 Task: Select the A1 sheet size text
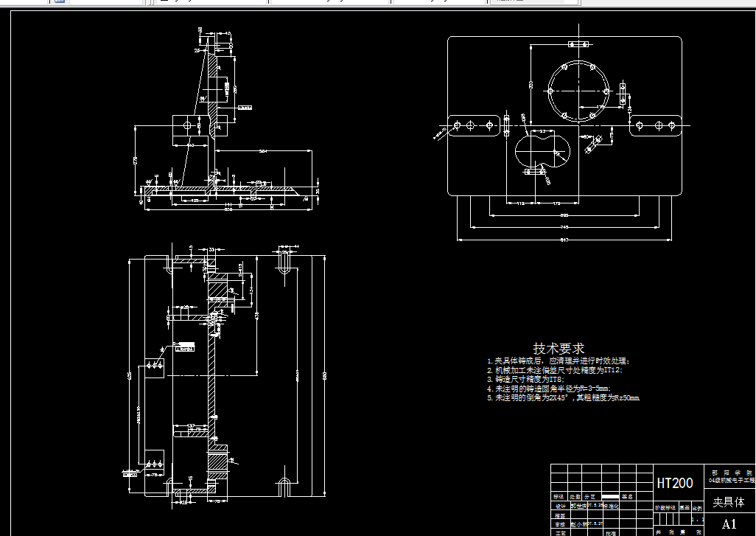coord(729,524)
